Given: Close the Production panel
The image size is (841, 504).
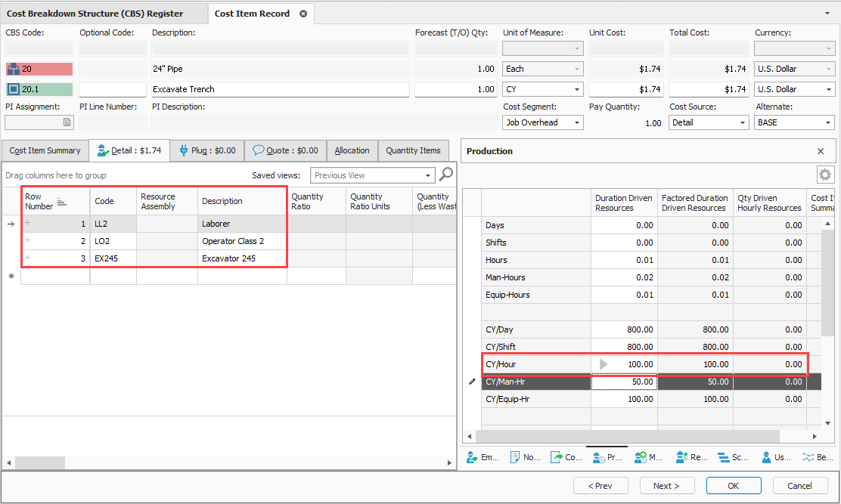Looking at the screenshot, I should coord(821,151).
